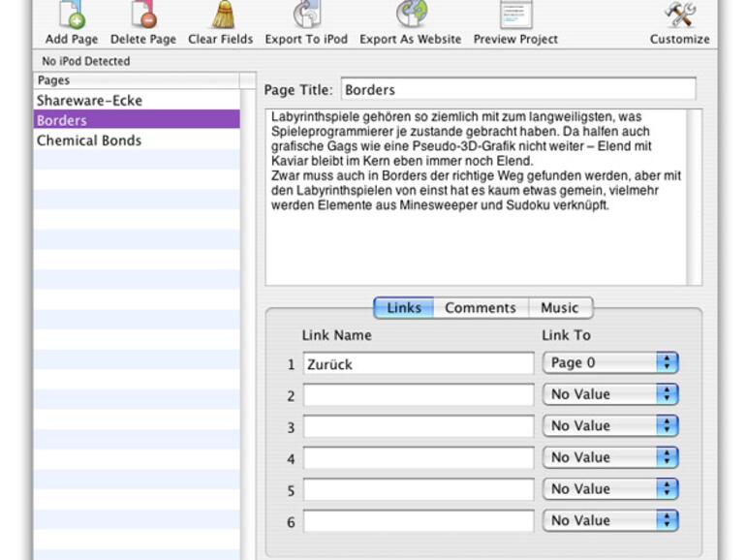Click the Add Page toolbar icon
The height and width of the screenshot is (560, 746).
click(x=72, y=16)
